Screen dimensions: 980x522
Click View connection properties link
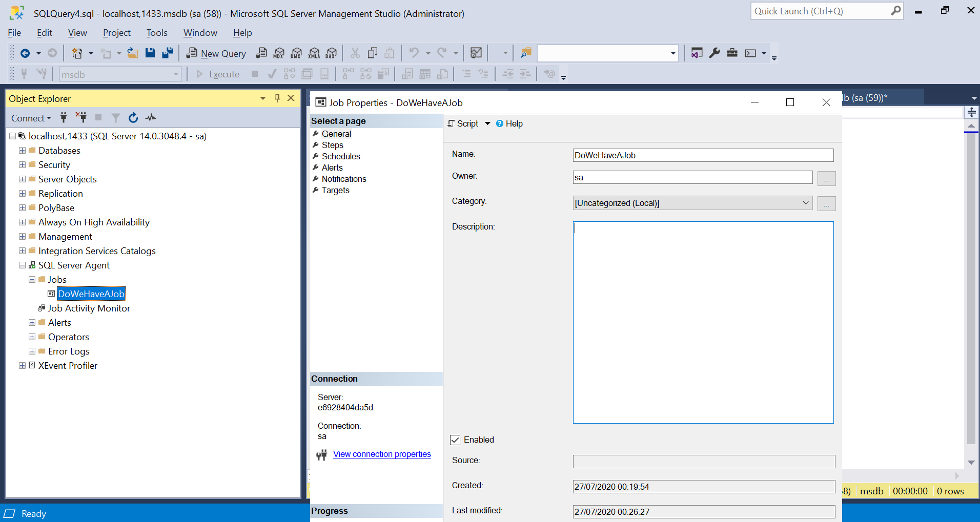tap(382, 454)
